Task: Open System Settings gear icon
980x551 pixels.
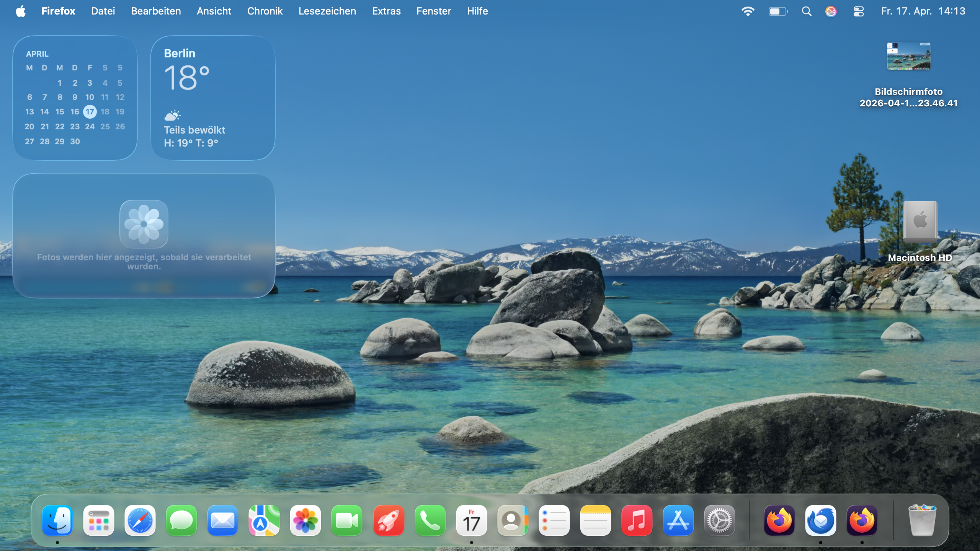Action: (x=719, y=520)
